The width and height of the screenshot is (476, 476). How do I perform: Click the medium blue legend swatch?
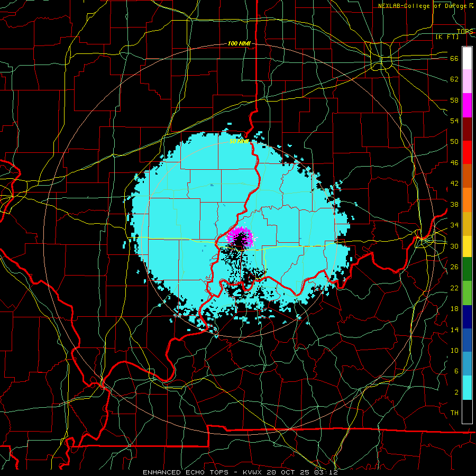467,340
